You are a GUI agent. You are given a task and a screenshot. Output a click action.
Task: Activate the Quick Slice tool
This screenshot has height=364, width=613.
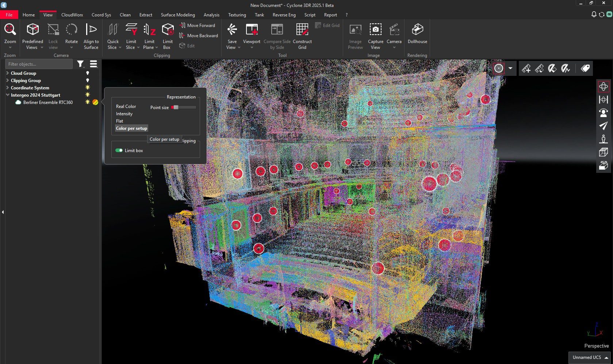[113, 35]
